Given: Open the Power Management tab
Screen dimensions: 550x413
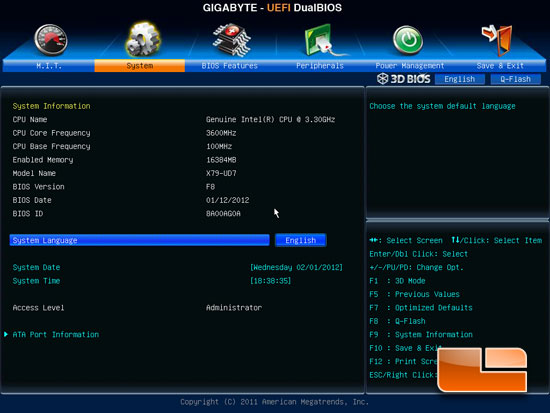Looking at the screenshot, I should coord(410,66).
